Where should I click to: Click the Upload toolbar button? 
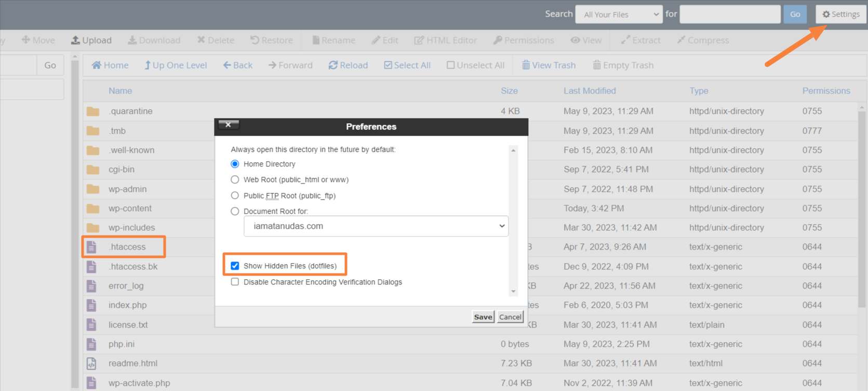(x=91, y=40)
